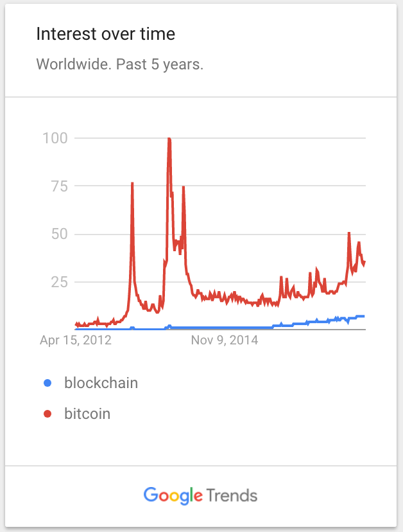
Task: Select the blockchain legend label
Action: click(101, 383)
